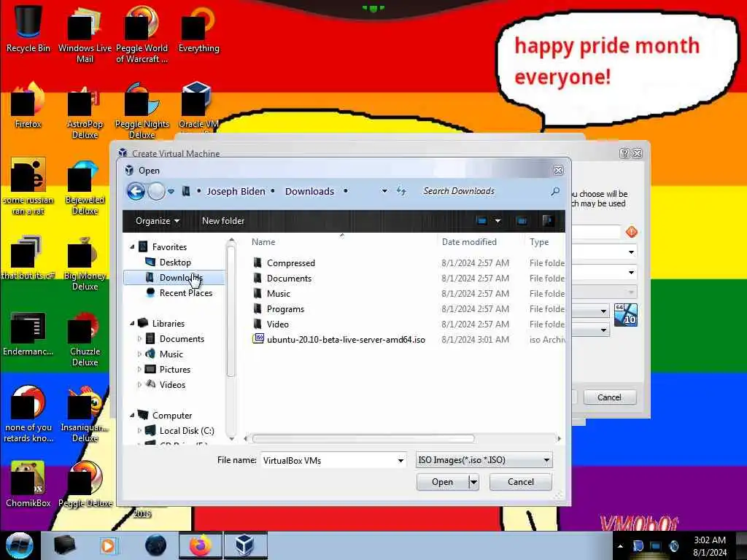Image resolution: width=747 pixels, height=560 pixels.
Task: Select the Programs folder
Action: [285, 309]
